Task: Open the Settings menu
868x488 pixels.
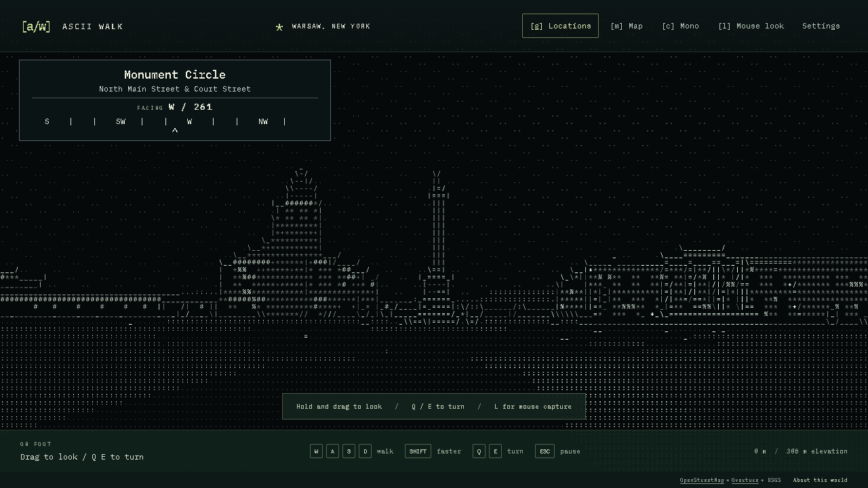Action: pyautogui.click(x=821, y=26)
